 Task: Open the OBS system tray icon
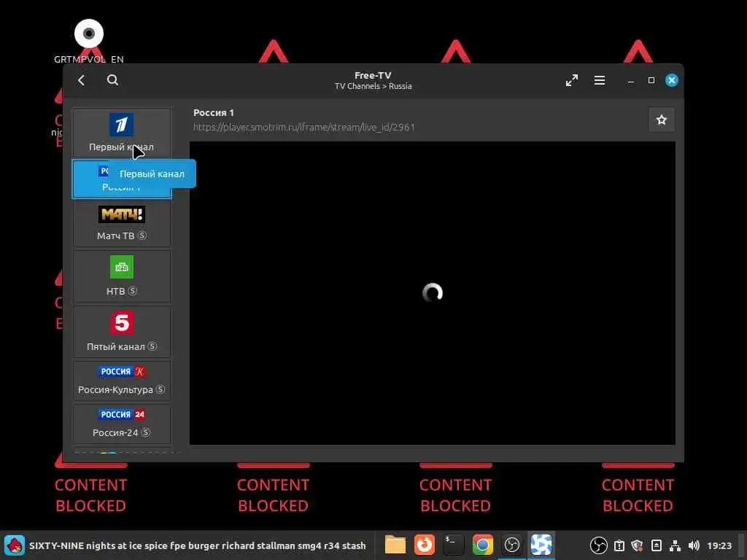tap(598, 545)
